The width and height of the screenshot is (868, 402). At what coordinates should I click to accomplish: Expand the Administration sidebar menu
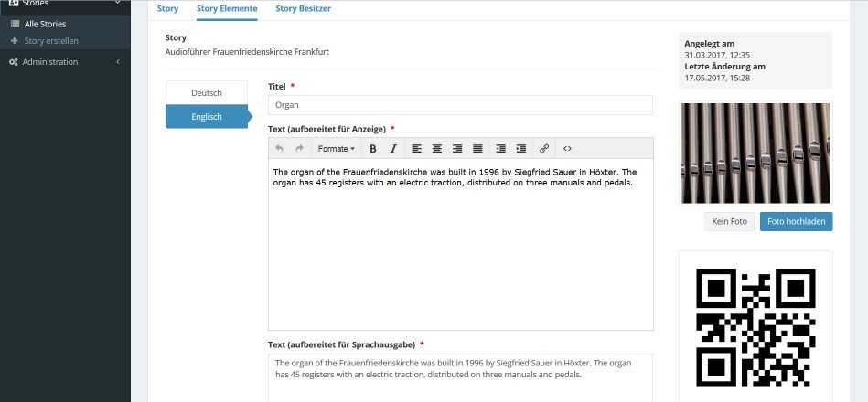(65, 62)
